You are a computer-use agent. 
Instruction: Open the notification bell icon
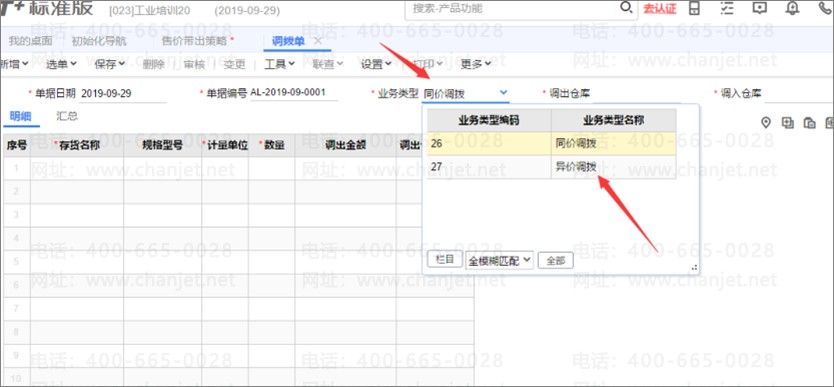[x=793, y=8]
